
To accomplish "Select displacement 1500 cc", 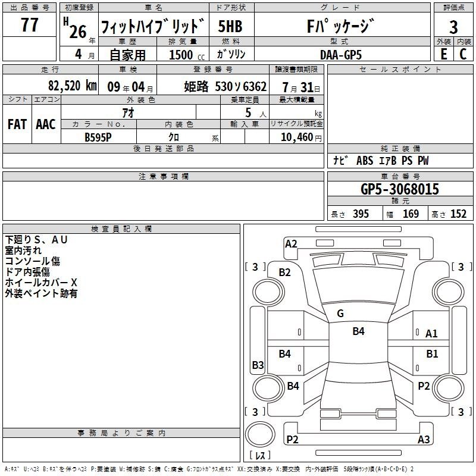I will click(x=186, y=55).
